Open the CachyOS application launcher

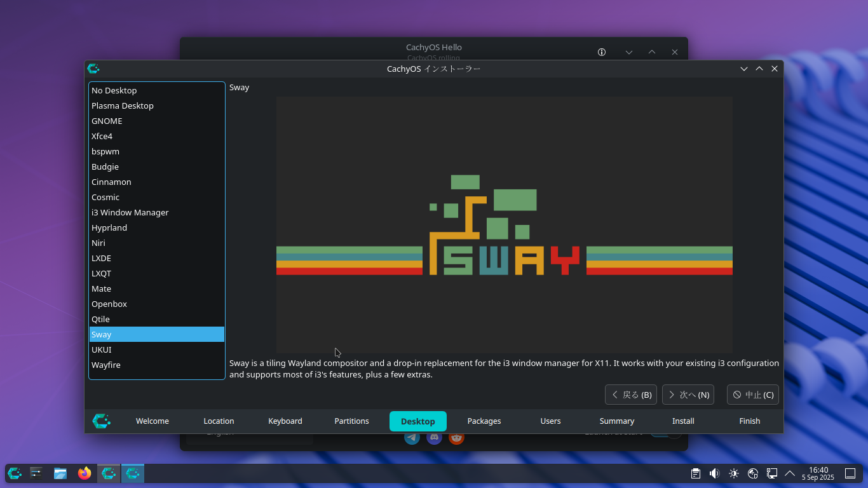pos(15,473)
